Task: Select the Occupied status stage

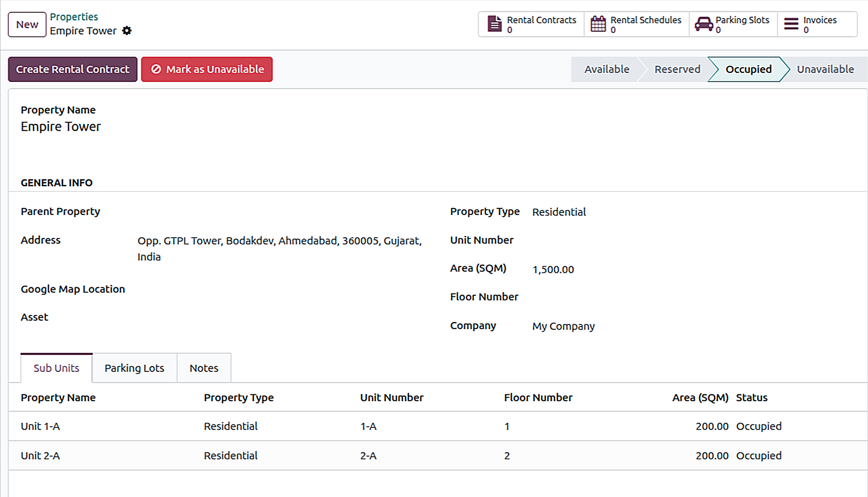Action: (x=748, y=69)
